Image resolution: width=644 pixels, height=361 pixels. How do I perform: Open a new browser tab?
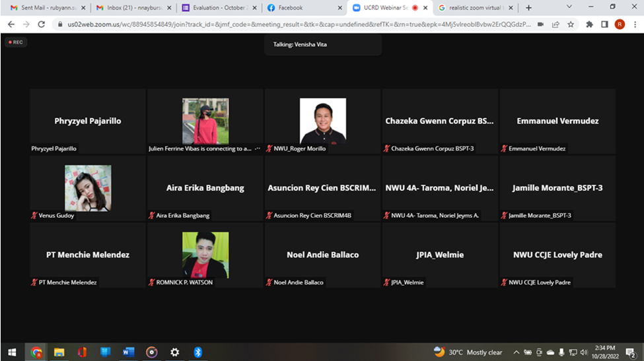[x=528, y=8]
